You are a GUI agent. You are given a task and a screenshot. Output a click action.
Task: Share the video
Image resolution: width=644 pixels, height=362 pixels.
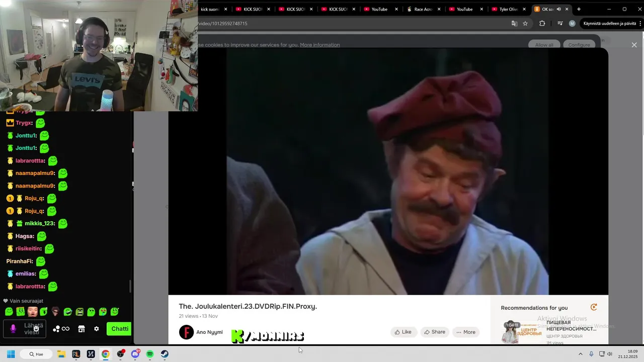[435, 332]
